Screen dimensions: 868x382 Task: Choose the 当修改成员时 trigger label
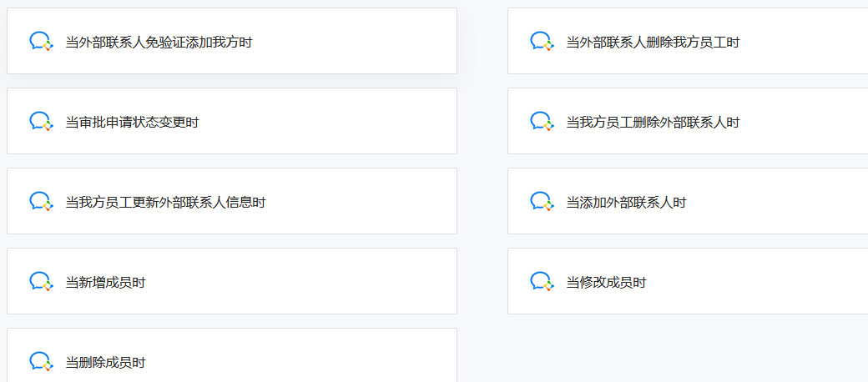point(606,283)
